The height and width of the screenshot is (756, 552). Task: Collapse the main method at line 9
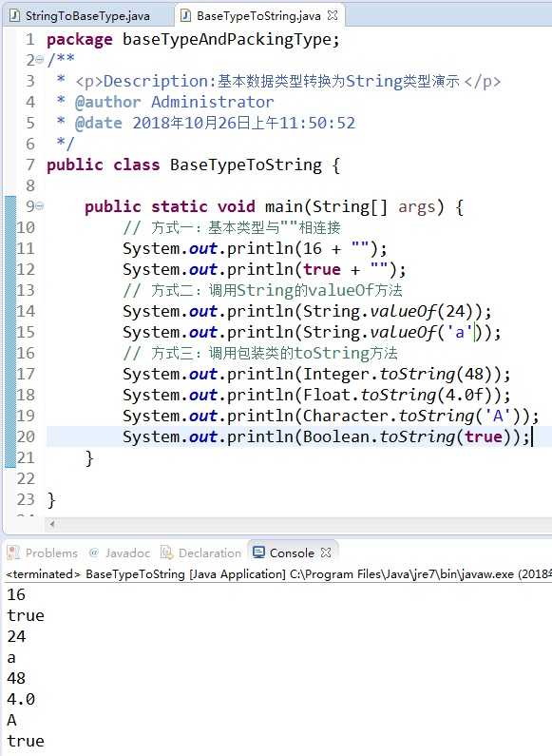(40, 206)
